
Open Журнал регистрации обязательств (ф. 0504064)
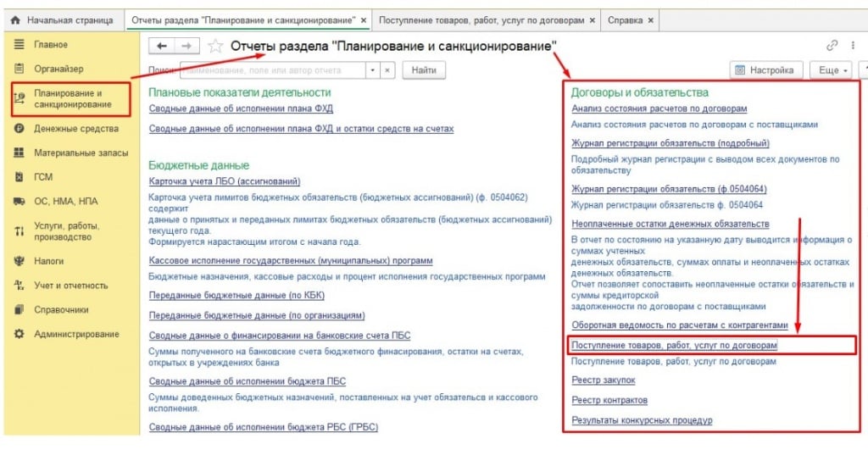click(669, 189)
